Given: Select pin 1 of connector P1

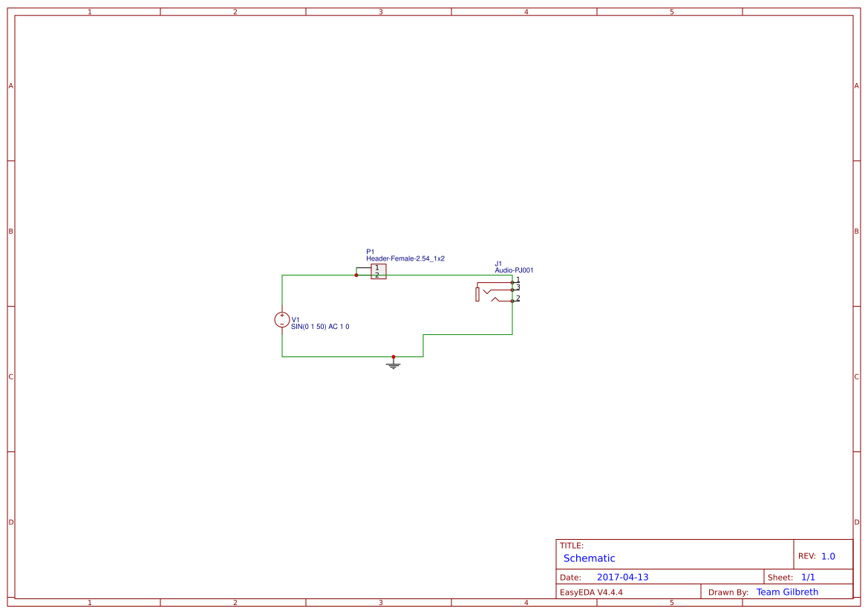Looking at the screenshot, I should [376, 267].
